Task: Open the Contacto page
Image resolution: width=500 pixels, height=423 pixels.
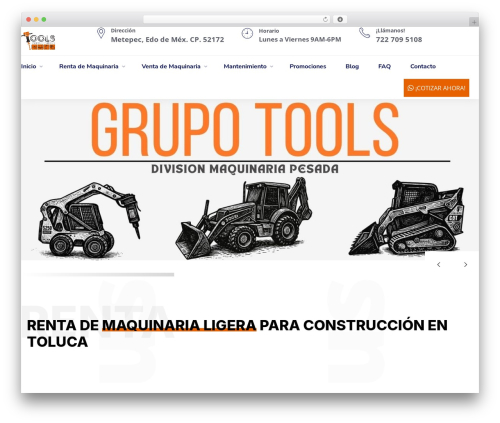Action: coord(423,66)
